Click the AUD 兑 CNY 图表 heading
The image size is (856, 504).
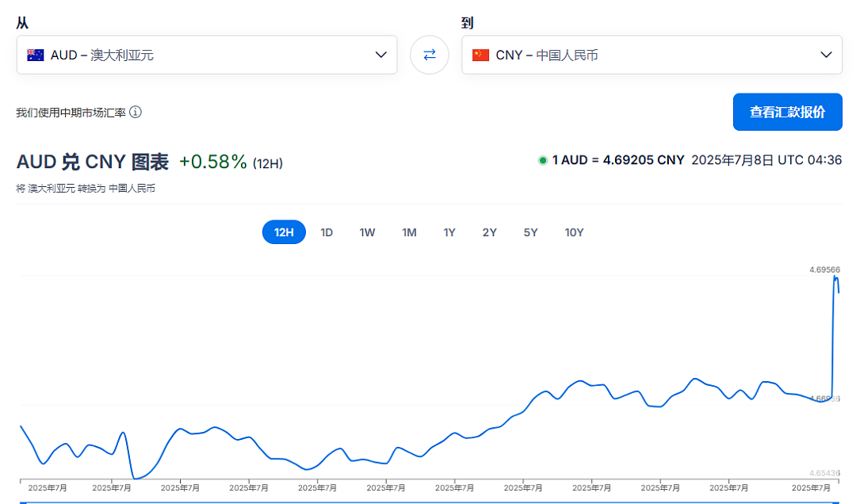pyautogui.click(x=93, y=162)
